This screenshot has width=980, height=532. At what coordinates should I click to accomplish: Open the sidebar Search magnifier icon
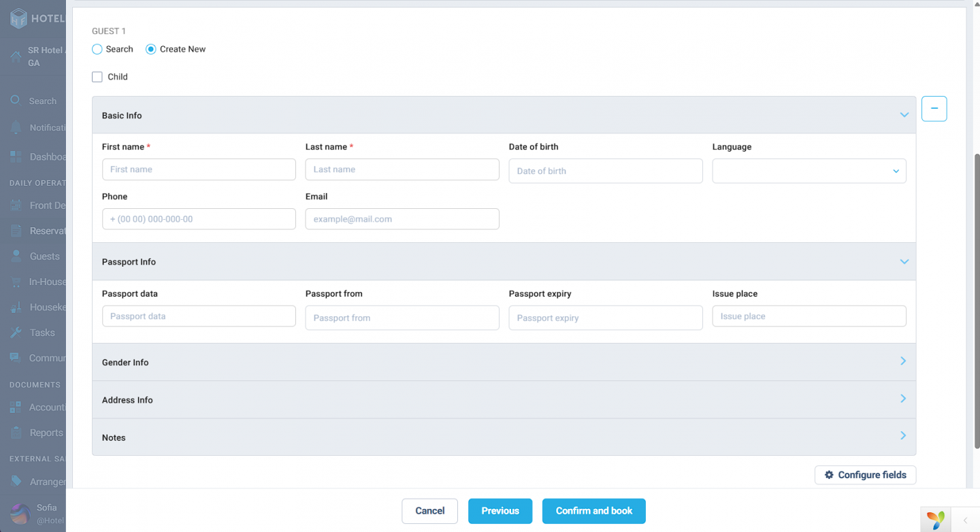click(x=15, y=100)
